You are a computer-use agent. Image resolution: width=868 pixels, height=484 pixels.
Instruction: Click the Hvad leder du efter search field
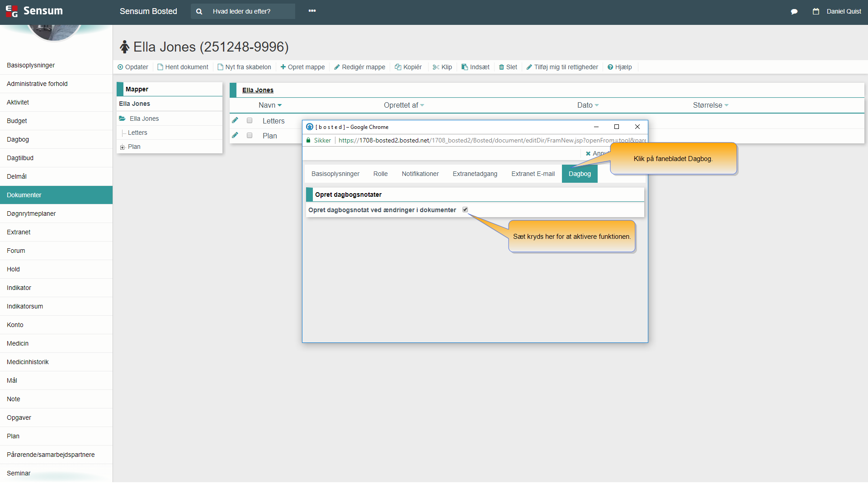click(x=251, y=11)
